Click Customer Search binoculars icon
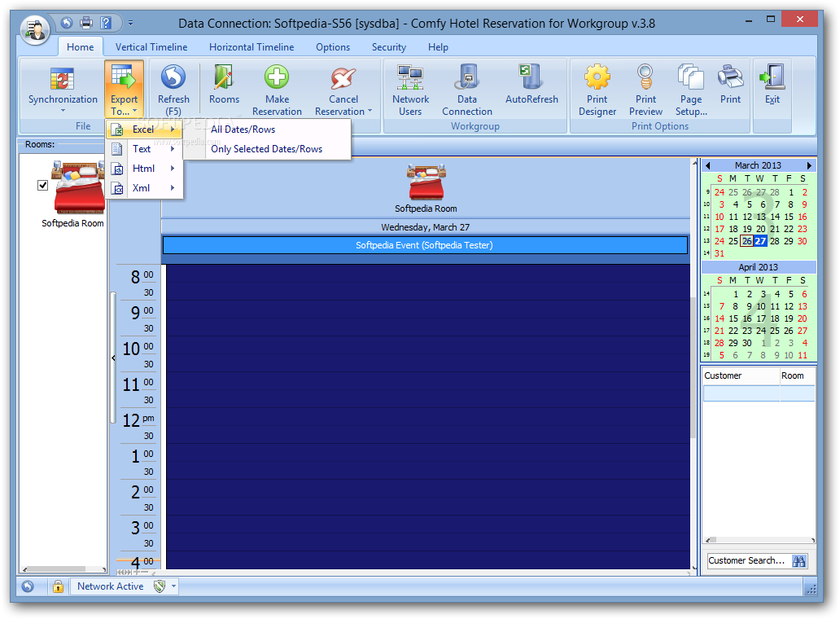This screenshot has width=840, height=619. pyautogui.click(x=798, y=560)
